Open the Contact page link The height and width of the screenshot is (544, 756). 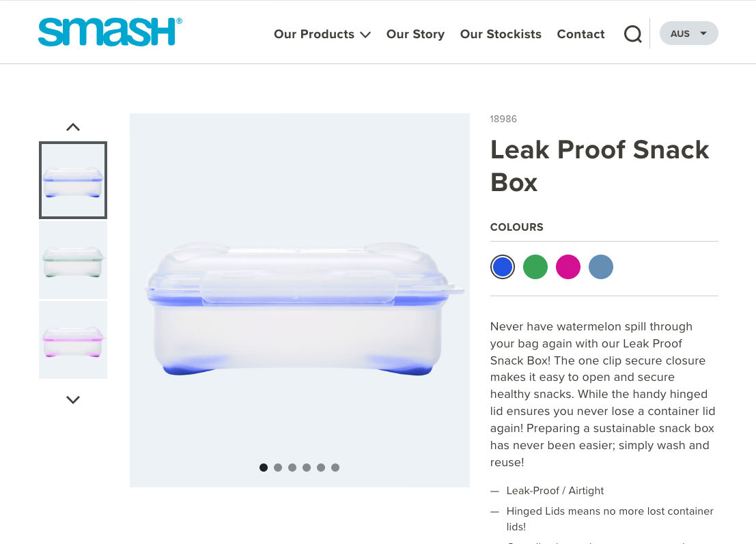(x=580, y=34)
